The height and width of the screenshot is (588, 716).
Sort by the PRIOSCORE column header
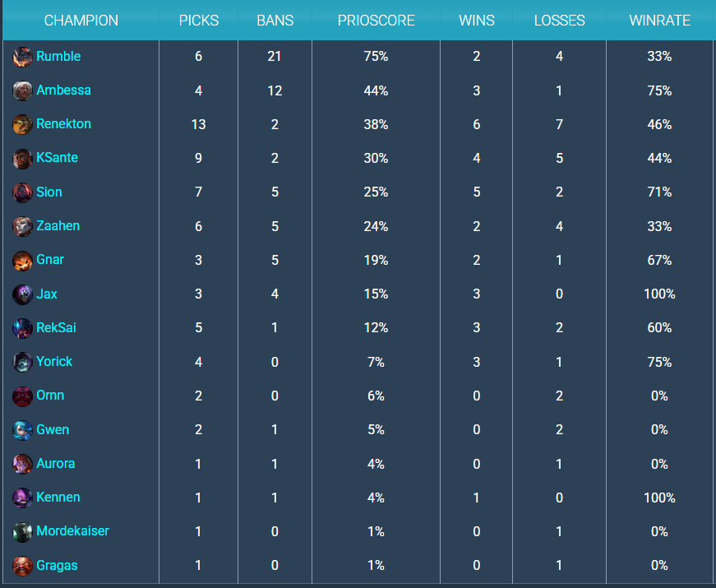[x=376, y=21]
